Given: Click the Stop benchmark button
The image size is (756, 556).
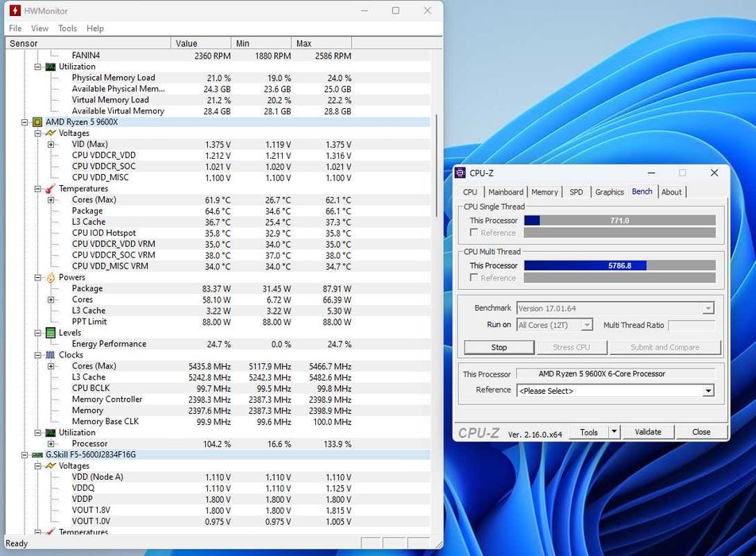Looking at the screenshot, I should pyautogui.click(x=499, y=347).
